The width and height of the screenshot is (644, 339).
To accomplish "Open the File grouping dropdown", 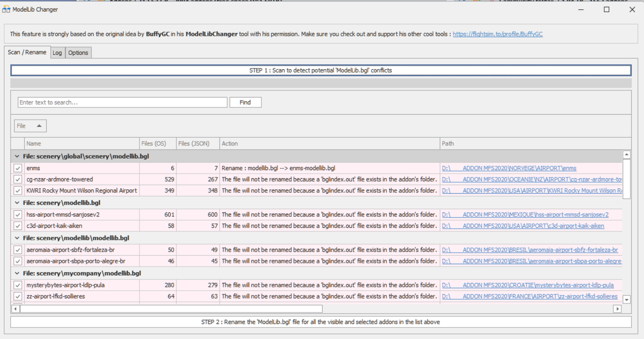I will click(30, 126).
